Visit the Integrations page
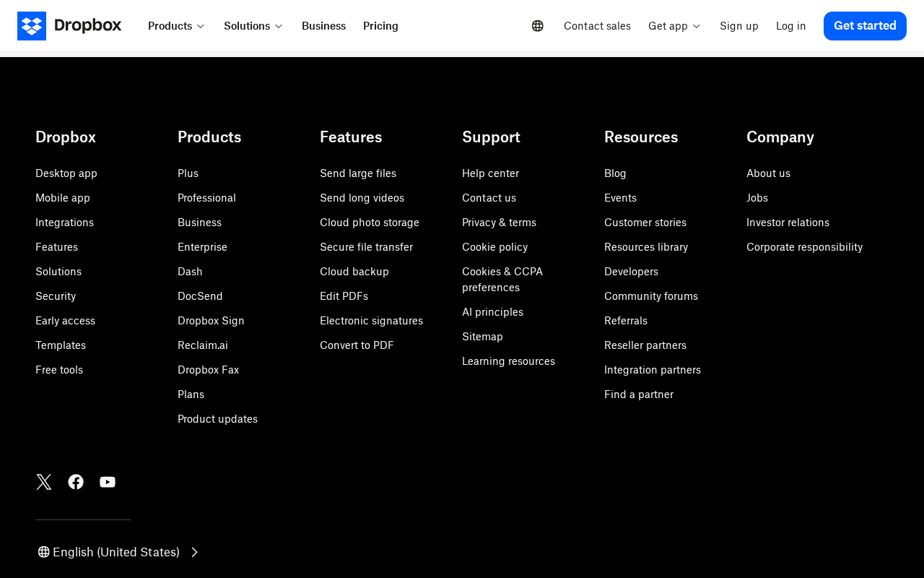This screenshot has height=578, width=924. coord(64,223)
